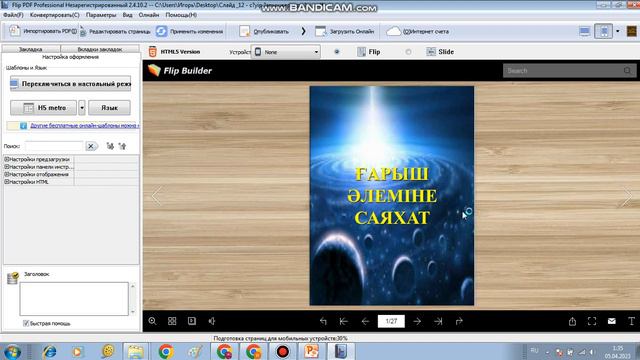Image resolution: width=640 pixels, height=360 pixels.
Task: Open Edit Pages toolbar button
Action: [x=115, y=31]
